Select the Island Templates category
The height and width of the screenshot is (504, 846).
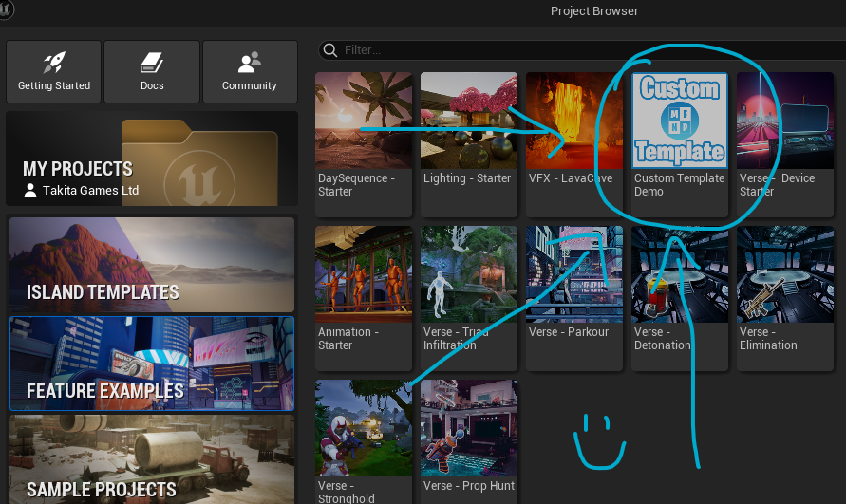[152, 265]
